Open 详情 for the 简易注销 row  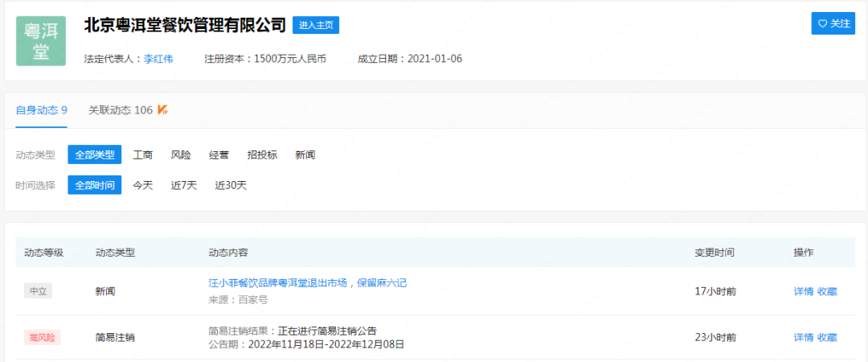point(804,337)
